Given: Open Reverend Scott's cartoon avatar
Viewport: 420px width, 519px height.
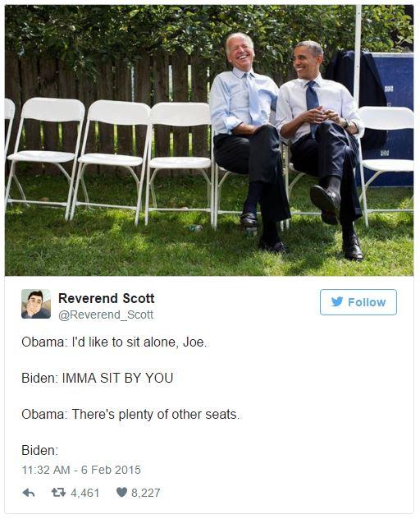Looking at the screenshot, I should coord(36,304).
